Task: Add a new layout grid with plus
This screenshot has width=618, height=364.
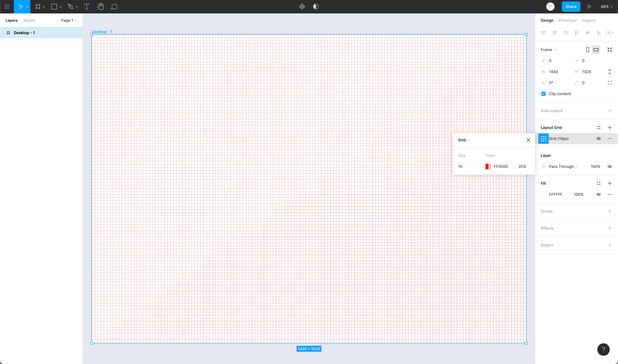Action: tap(609, 128)
